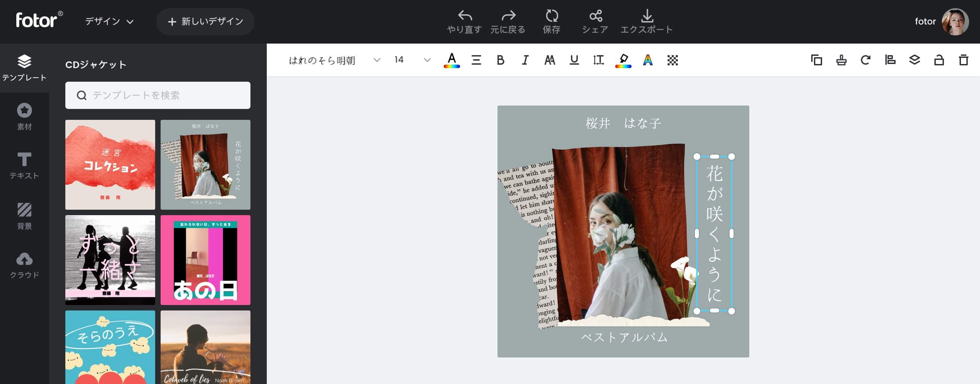Open the rainbow text effect option
Image resolution: width=980 pixels, height=384 pixels.
pyautogui.click(x=648, y=60)
